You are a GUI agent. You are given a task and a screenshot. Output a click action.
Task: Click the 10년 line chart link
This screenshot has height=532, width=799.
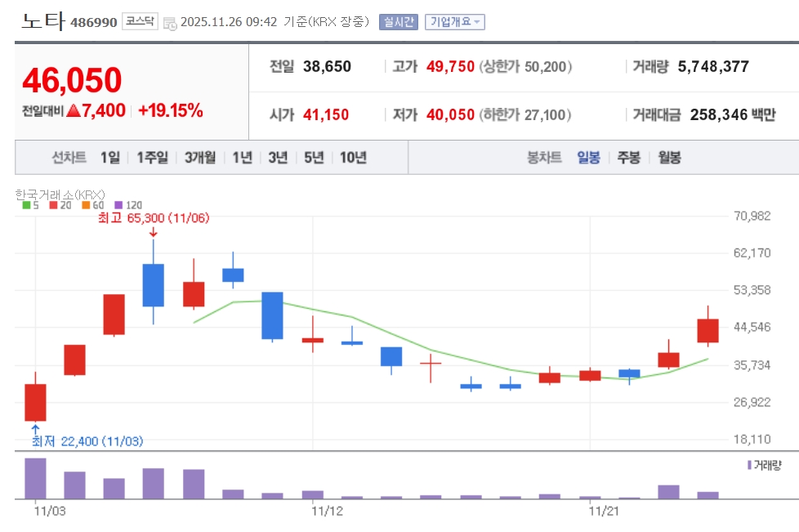[x=353, y=158]
